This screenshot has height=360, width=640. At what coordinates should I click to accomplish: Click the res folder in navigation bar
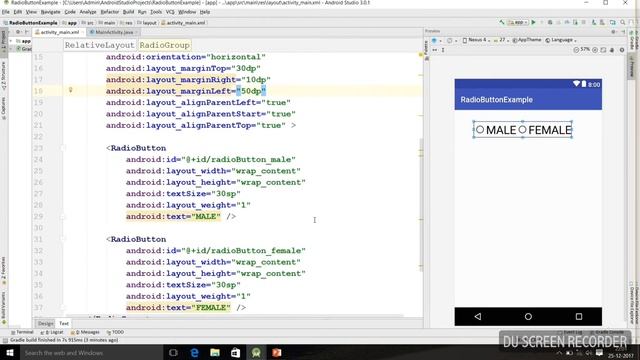coord(126,23)
